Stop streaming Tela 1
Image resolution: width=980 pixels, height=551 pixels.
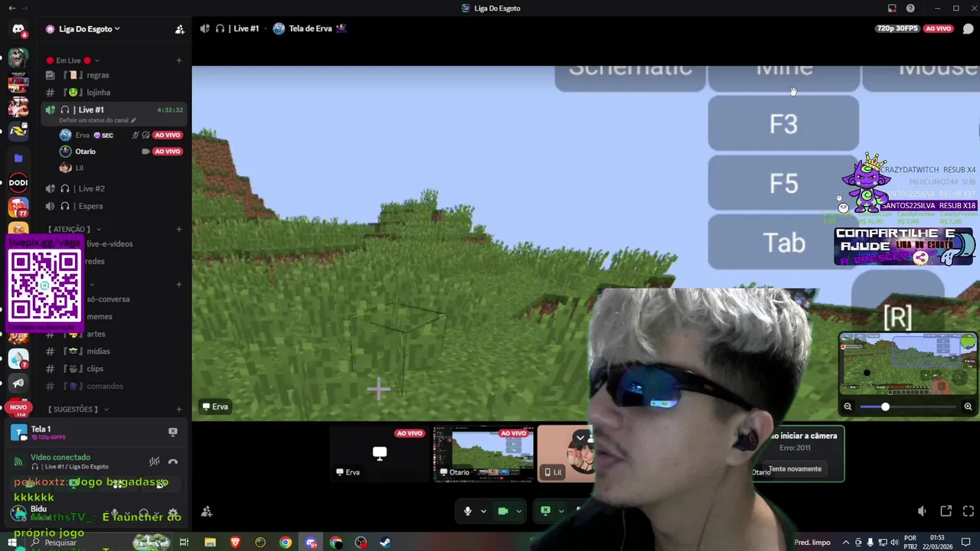click(x=173, y=432)
